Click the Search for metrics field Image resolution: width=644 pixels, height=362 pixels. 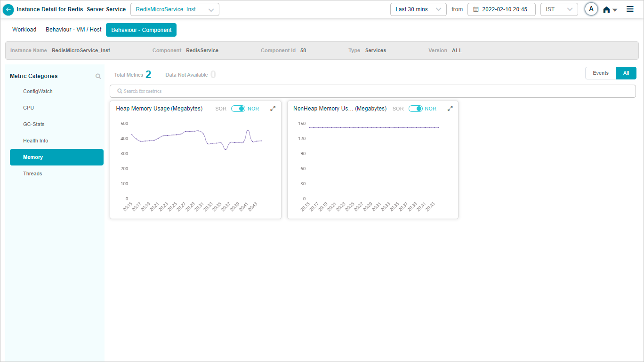(x=372, y=91)
